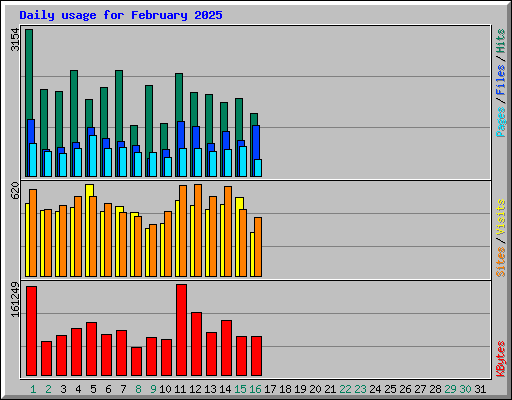Click the blue 'Files' legend label

[x=500, y=79]
